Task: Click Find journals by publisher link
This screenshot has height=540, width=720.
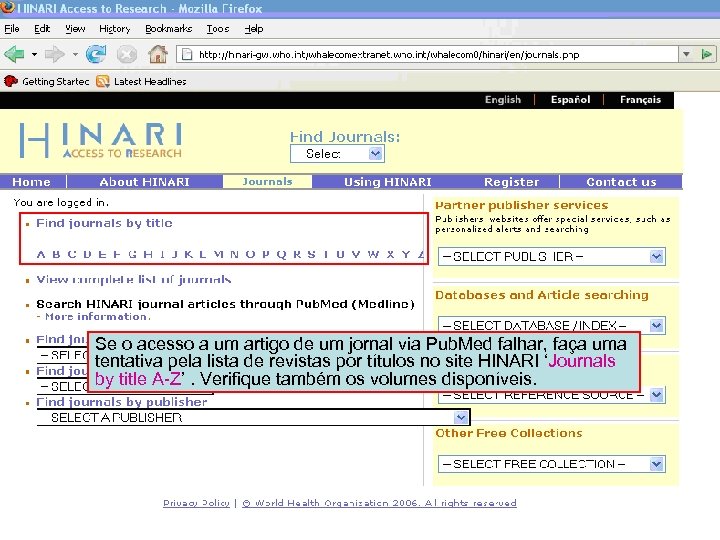Action: (122, 402)
